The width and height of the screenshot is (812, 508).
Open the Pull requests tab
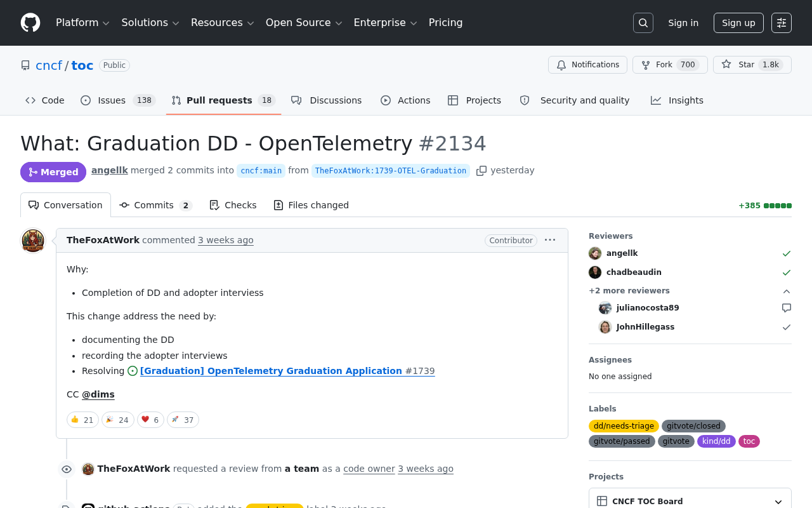tap(223, 100)
